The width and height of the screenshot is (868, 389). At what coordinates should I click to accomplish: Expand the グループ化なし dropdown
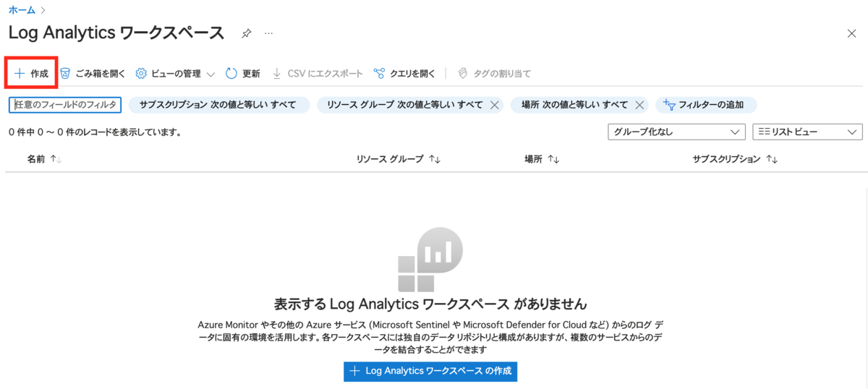point(676,132)
